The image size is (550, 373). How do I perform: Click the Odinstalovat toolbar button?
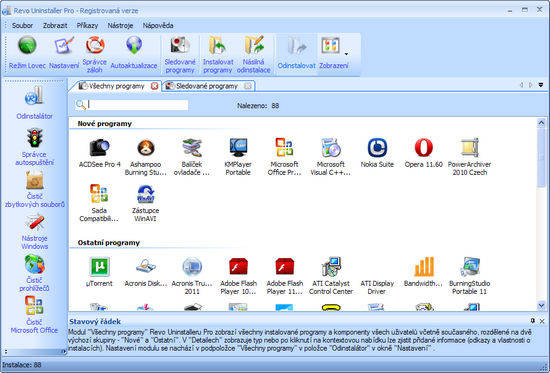pyautogui.click(x=296, y=53)
